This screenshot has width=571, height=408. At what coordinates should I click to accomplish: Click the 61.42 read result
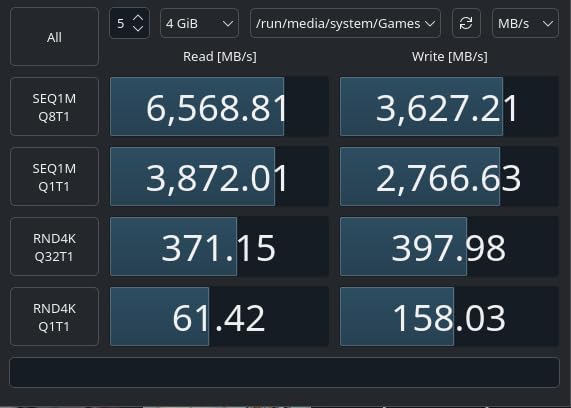(219, 317)
